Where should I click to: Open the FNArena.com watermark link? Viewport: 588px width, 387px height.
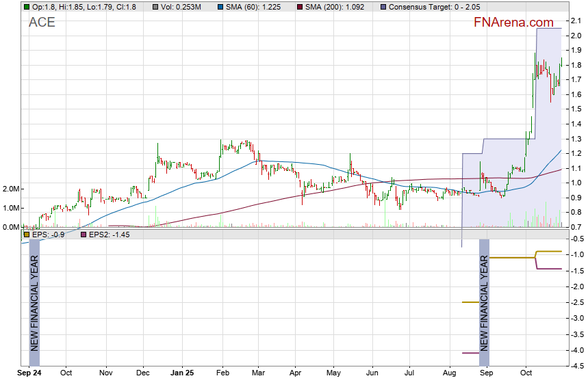coord(513,23)
